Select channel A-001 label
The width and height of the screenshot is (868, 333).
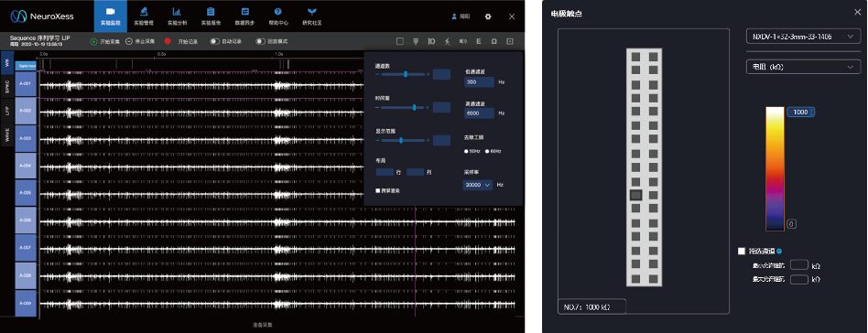(26, 83)
